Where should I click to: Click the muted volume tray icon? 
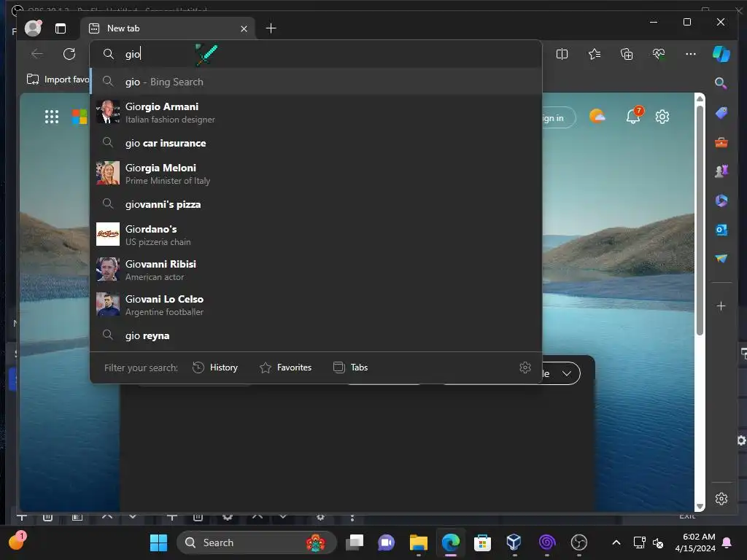[x=658, y=543]
